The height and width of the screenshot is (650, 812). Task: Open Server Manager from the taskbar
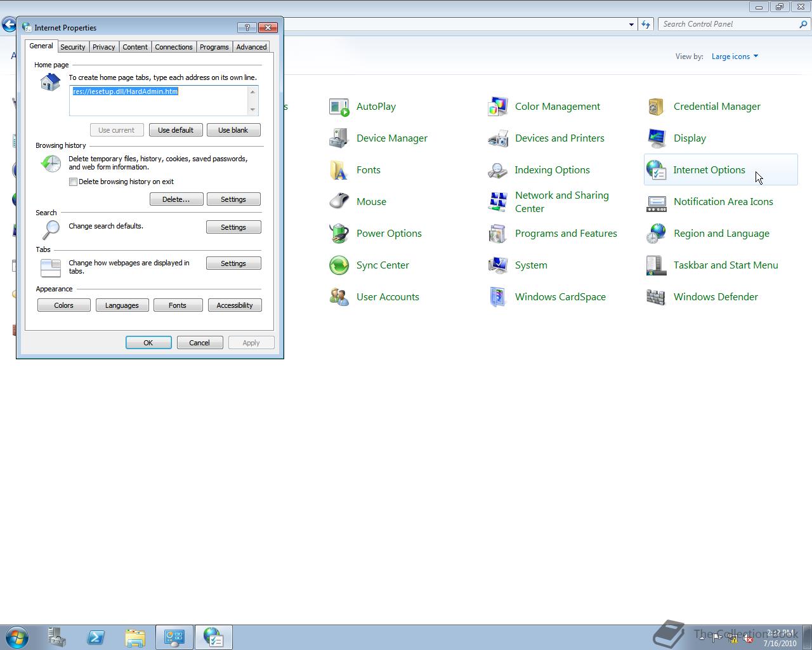coord(57,637)
